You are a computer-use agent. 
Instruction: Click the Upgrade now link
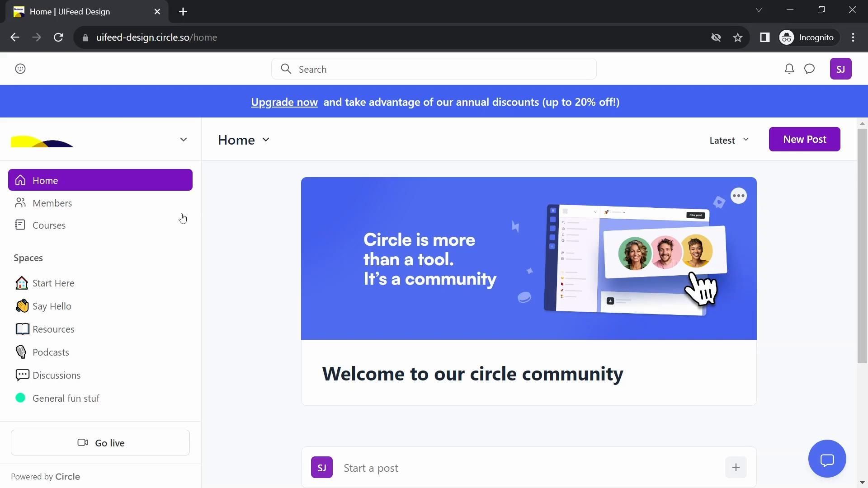point(284,102)
